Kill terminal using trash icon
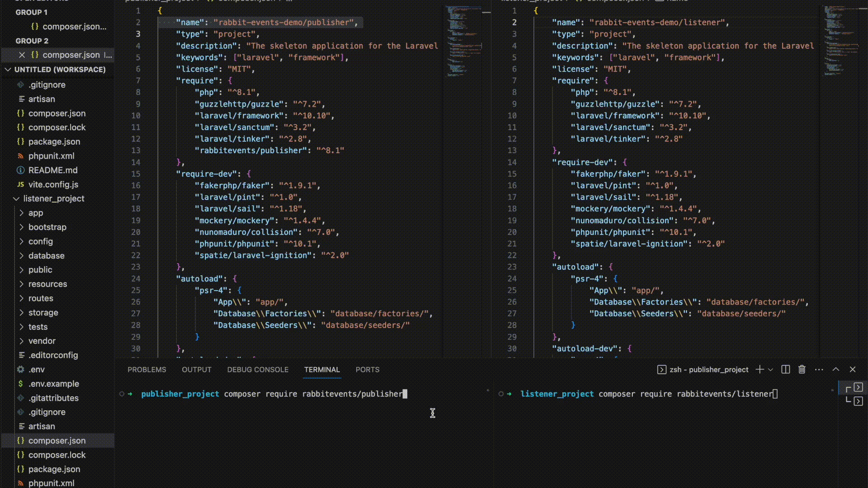868x488 pixels. click(802, 370)
